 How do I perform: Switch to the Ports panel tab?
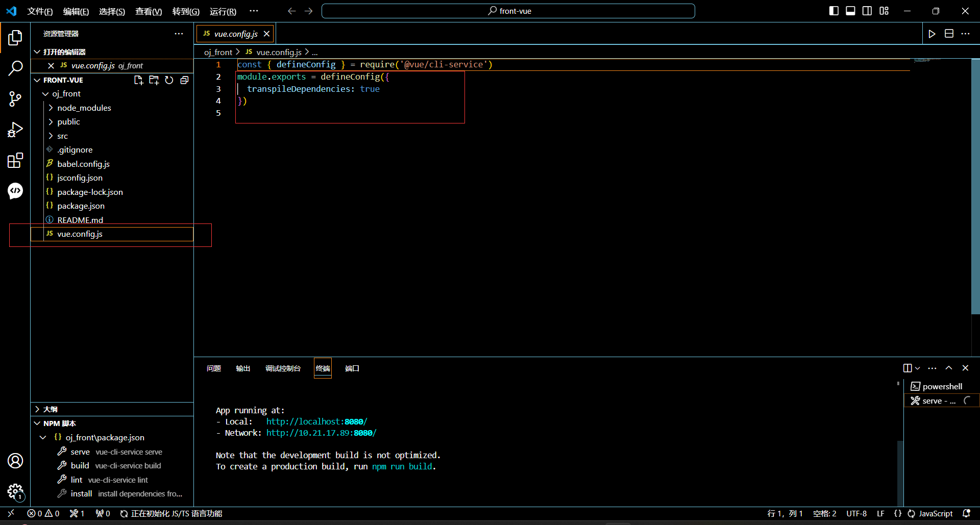352,368
